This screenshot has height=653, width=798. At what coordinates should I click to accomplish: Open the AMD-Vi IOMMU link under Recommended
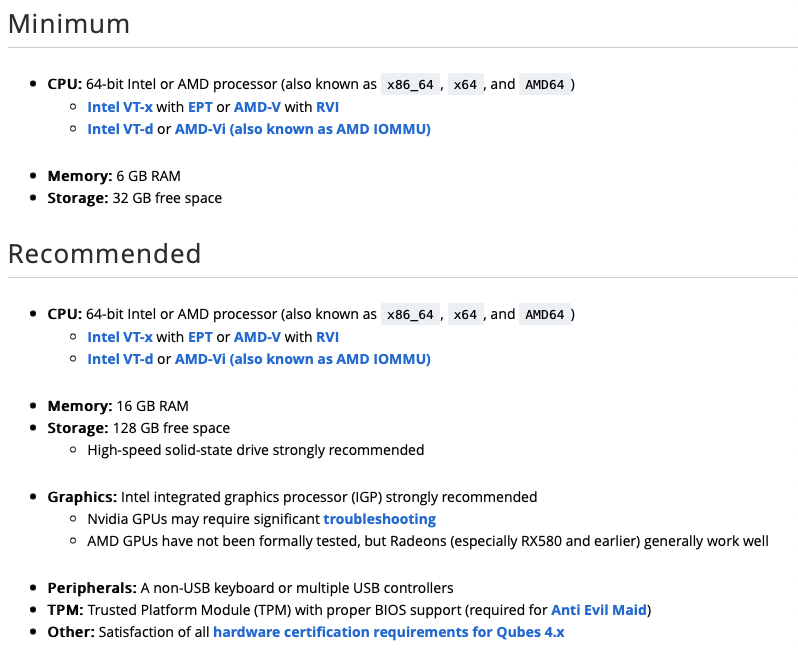[302, 359]
